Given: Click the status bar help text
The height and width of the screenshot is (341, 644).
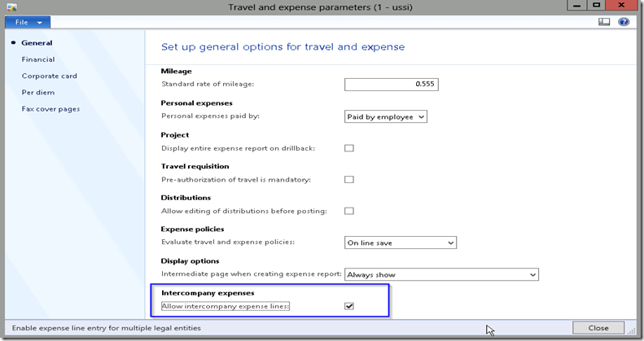Looking at the screenshot, I should [x=107, y=328].
